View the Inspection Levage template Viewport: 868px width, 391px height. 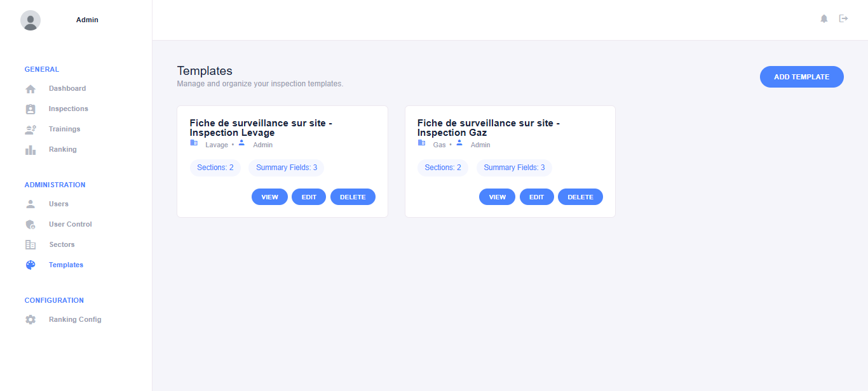[x=269, y=197]
